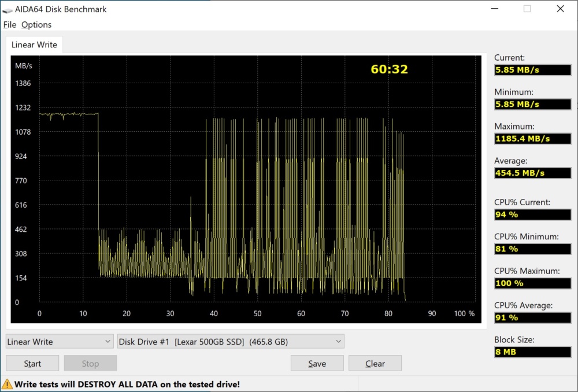Open the Options menu
The height and width of the screenshot is (392, 578).
tap(36, 25)
